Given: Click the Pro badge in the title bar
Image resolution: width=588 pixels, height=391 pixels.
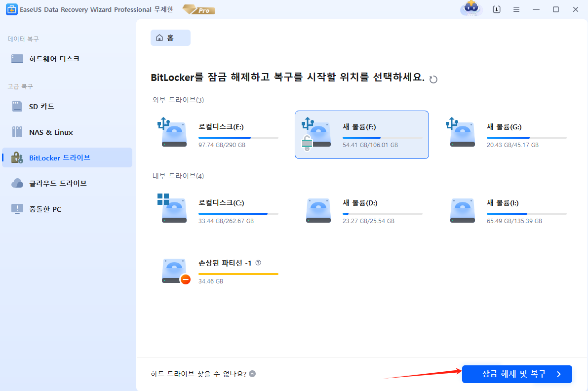Looking at the screenshot, I should (x=199, y=10).
